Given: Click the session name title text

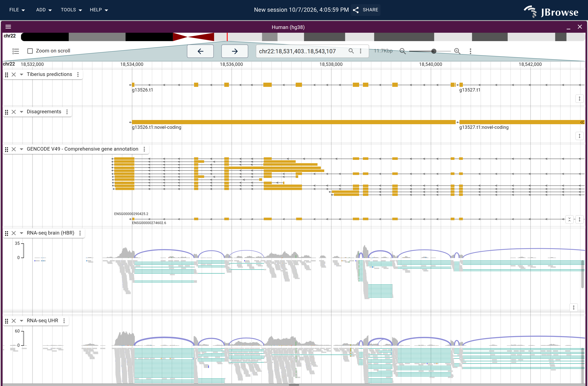Looking at the screenshot, I should pos(301,10).
